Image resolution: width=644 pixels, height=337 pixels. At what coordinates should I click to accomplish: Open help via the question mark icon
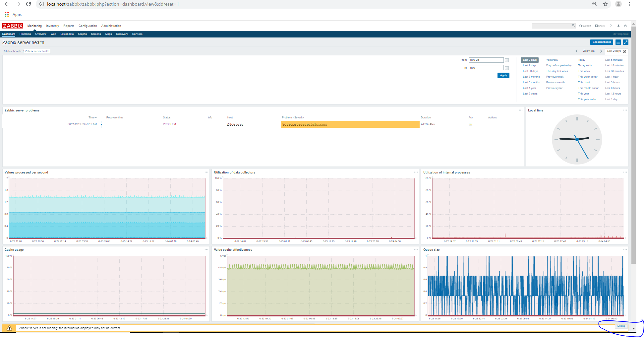click(611, 26)
